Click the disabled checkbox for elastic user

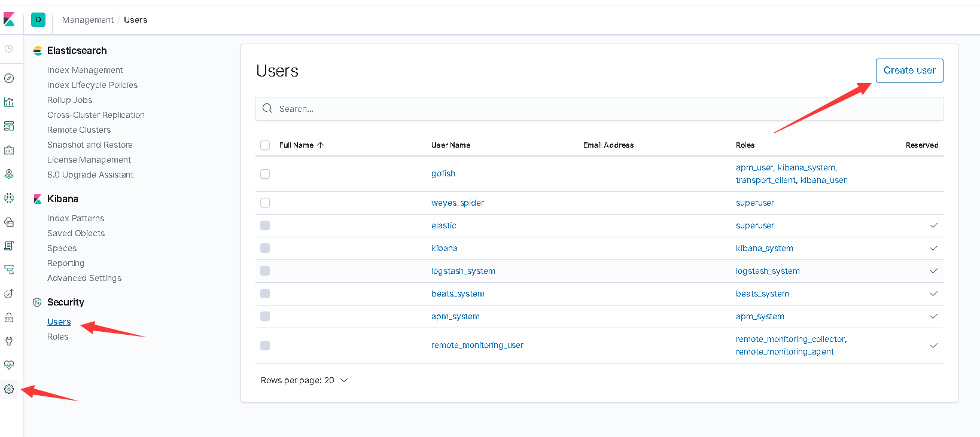click(265, 225)
